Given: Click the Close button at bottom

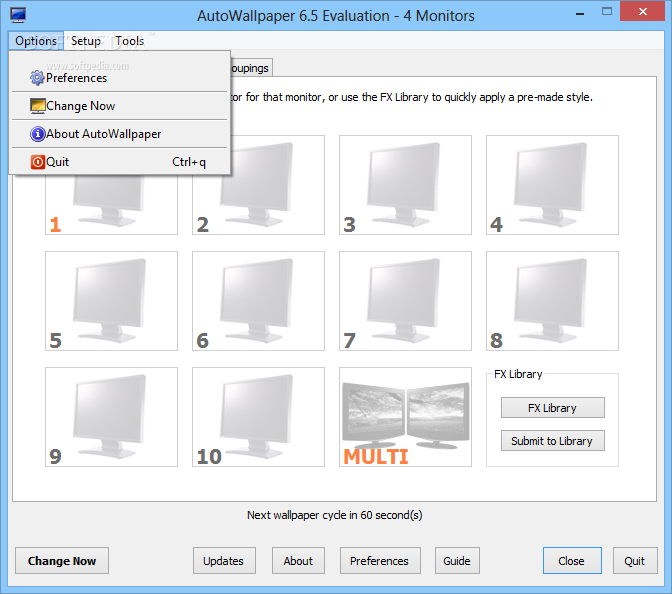Looking at the screenshot, I should pos(572,561).
